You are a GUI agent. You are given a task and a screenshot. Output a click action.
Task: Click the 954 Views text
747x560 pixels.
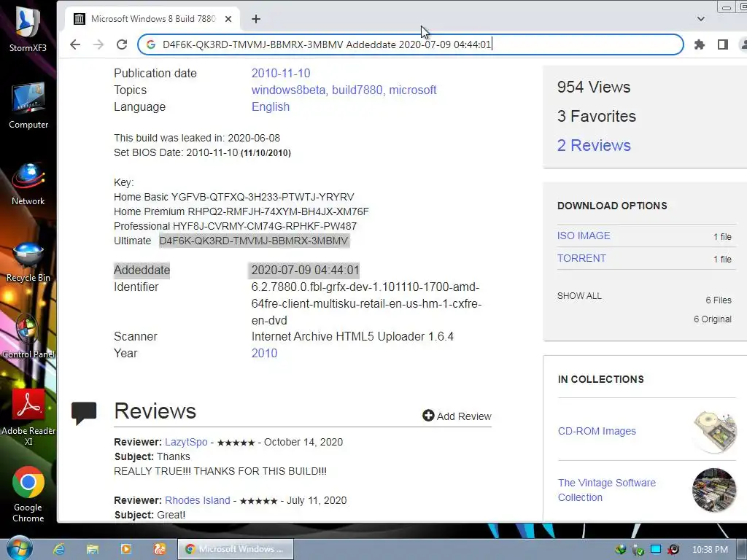click(x=594, y=87)
